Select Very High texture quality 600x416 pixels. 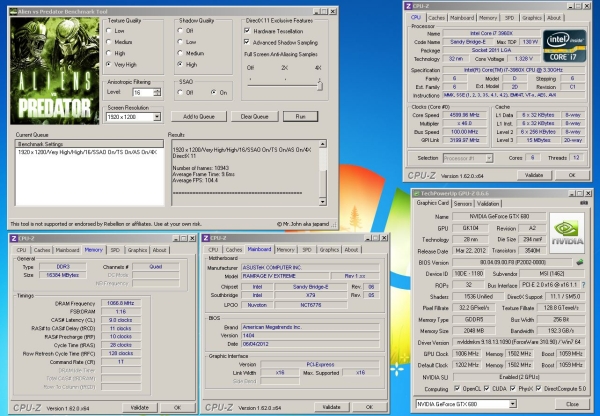pos(109,64)
